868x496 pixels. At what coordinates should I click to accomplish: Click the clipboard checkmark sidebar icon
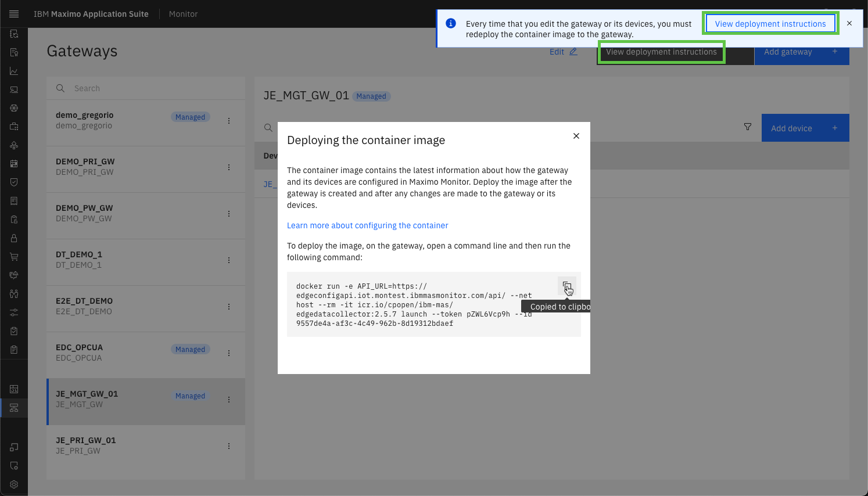(x=14, y=331)
